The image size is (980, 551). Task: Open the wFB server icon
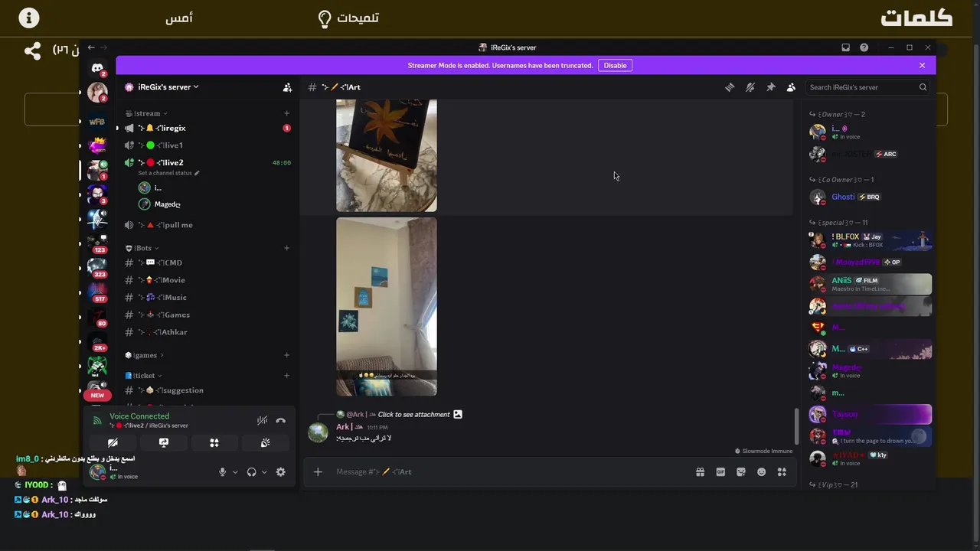97,122
